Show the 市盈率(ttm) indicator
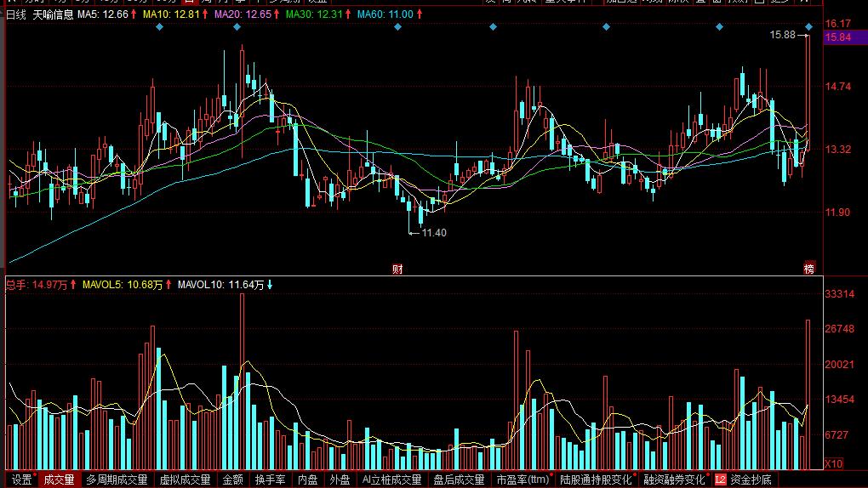The width and height of the screenshot is (868, 488). (523, 479)
